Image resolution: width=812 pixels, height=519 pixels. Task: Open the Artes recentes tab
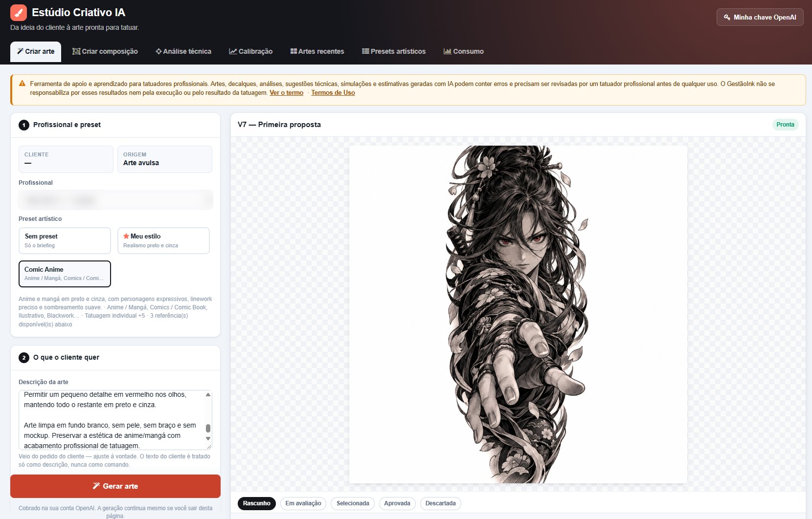[317, 51]
